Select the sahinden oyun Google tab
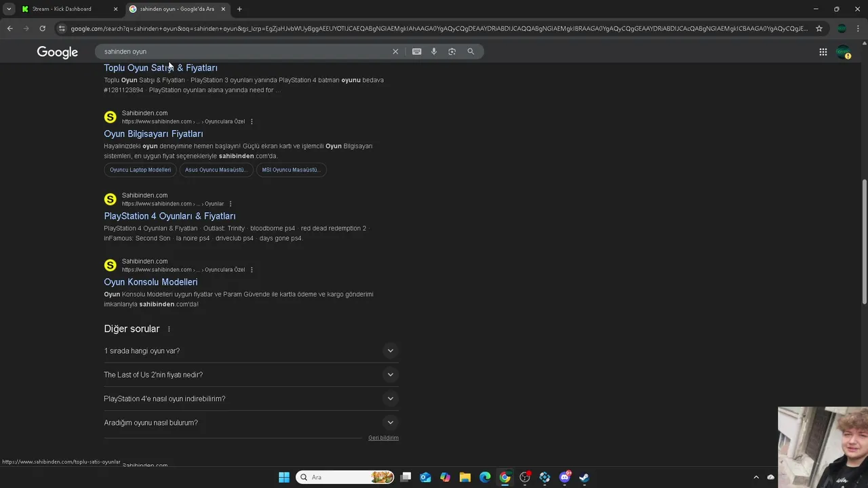The image size is (868, 488). [x=177, y=9]
